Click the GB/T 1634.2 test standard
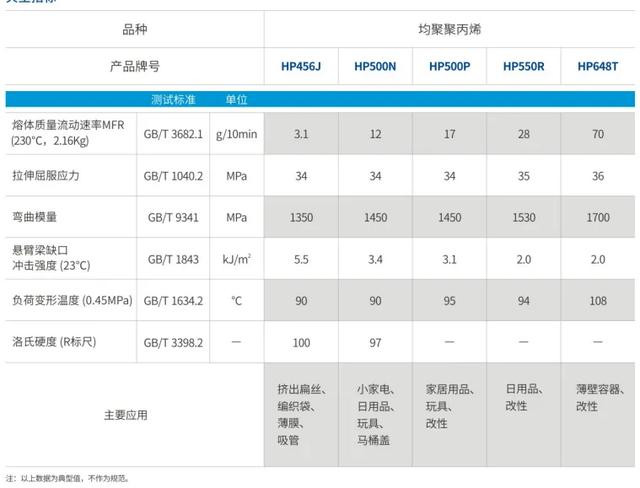The height and width of the screenshot is (488, 640). click(x=173, y=301)
